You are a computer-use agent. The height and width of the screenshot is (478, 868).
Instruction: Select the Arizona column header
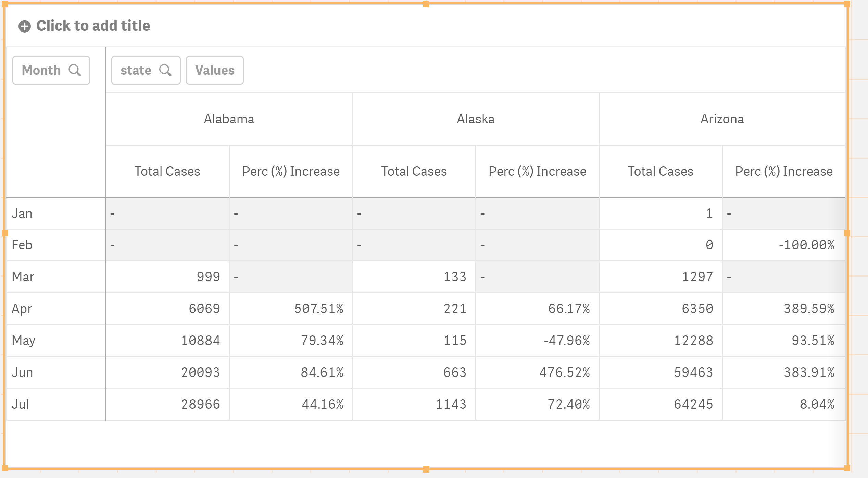(722, 119)
